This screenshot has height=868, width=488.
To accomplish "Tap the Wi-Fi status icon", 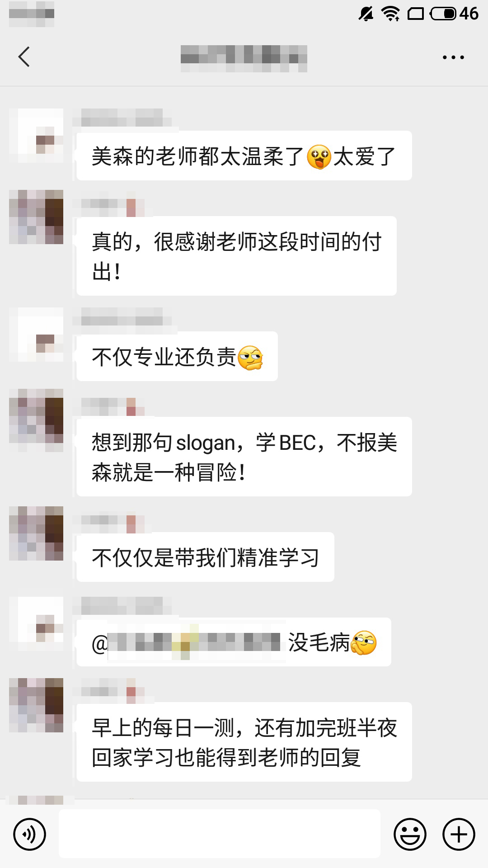I will point(390,14).
